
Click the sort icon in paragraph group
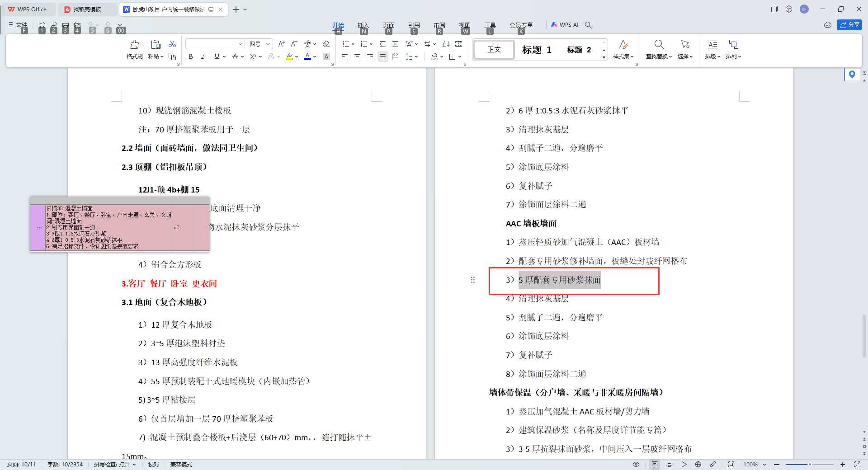click(446, 44)
